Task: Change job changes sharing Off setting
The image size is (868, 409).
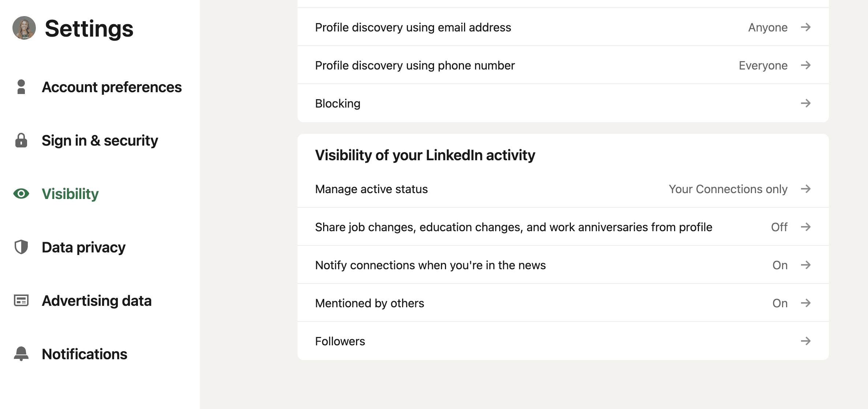Action: (779, 227)
